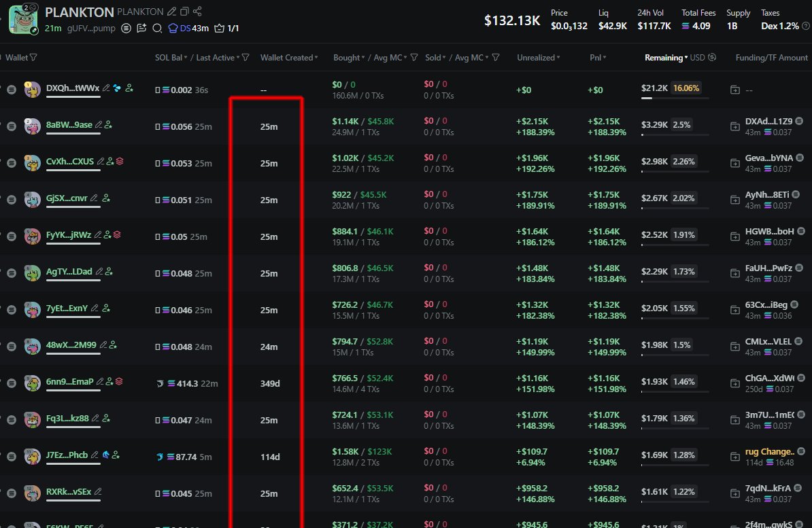Click the PLANKTON token avatar image

coord(22,19)
